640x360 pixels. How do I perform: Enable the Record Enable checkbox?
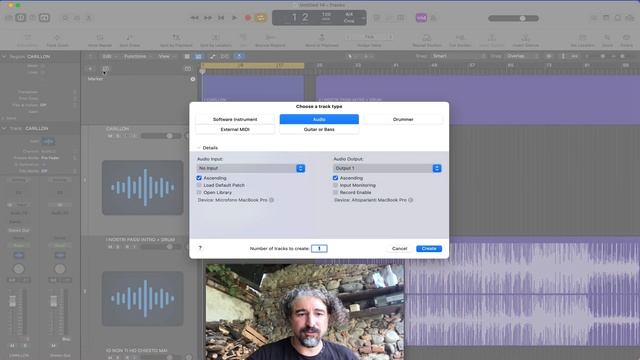[x=336, y=192]
